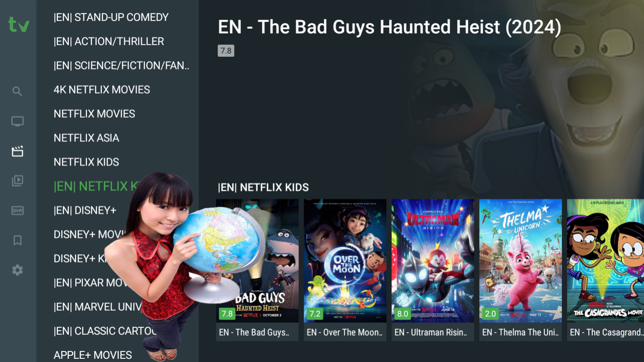The image size is (644, 362).
Task: Select The Casagrandes Movie poster
Action: [x=606, y=270]
